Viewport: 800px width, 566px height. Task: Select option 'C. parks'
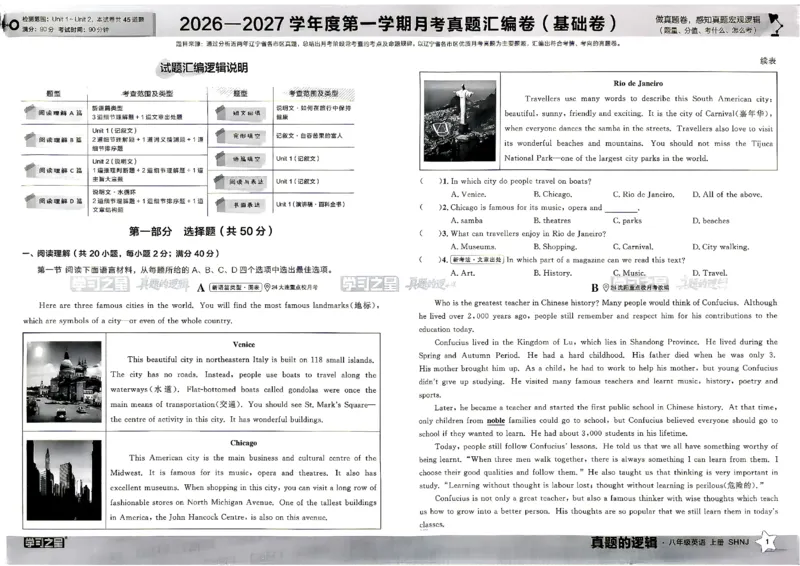pos(627,220)
